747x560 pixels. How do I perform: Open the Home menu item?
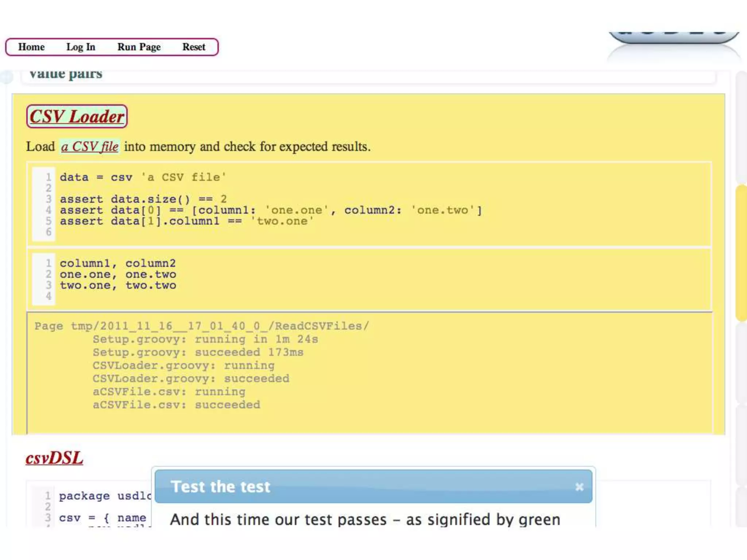click(31, 47)
